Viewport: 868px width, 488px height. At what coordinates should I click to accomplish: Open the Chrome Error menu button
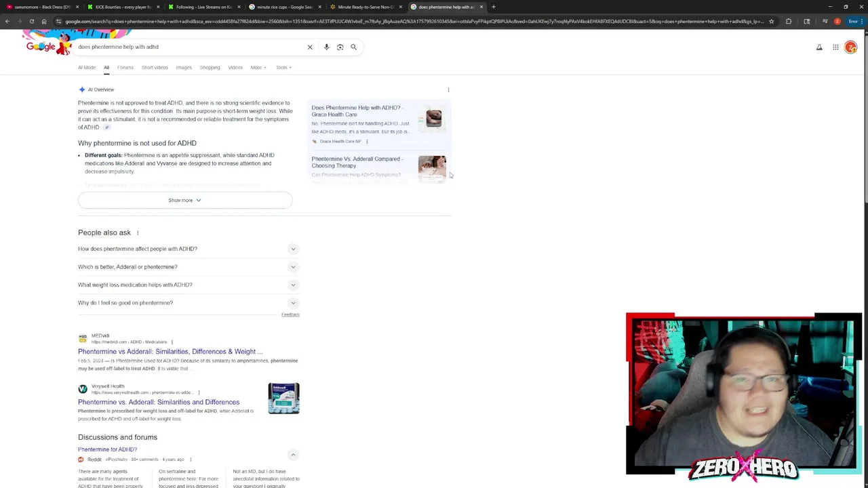coord(855,21)
